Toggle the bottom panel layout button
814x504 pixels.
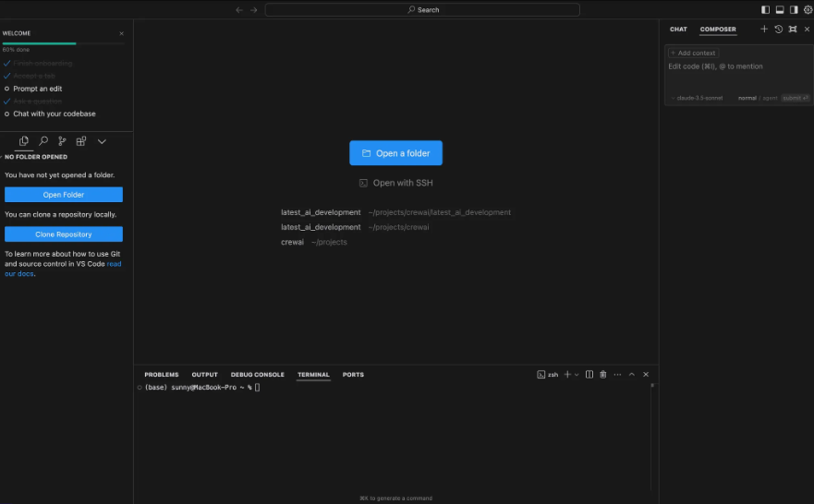point(779,10)
